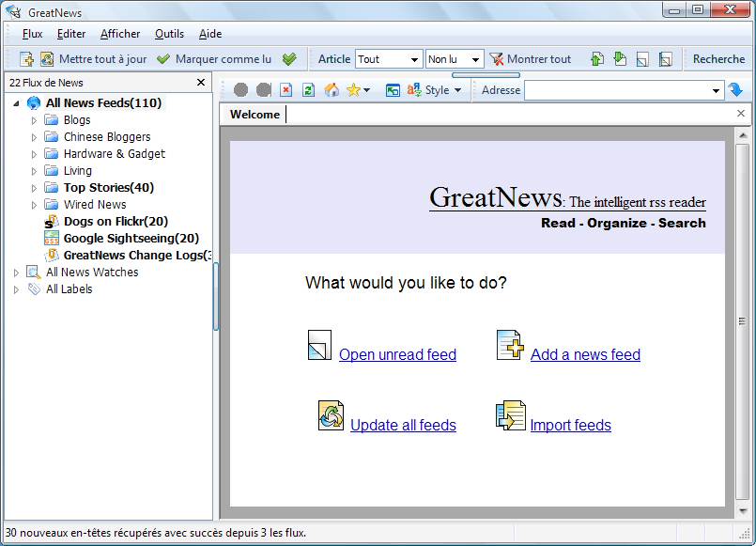This screenshot has height=546, width=756.
Task: Click the Style icon
Action: pos(414,89)
